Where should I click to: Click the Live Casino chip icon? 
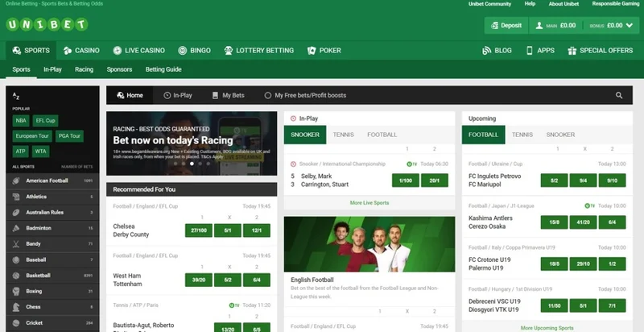[x=118, y=51]
